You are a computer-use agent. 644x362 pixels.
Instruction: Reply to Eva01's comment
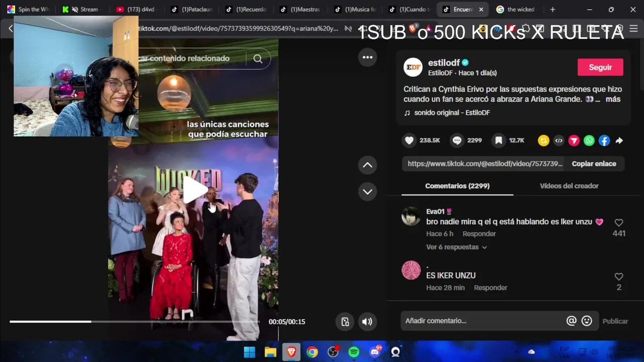pyautogui.click(x=479, y=234)
